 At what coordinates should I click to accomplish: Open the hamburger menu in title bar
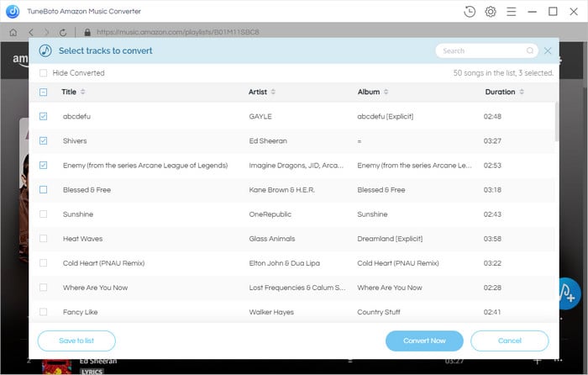[x=511, y=12]
